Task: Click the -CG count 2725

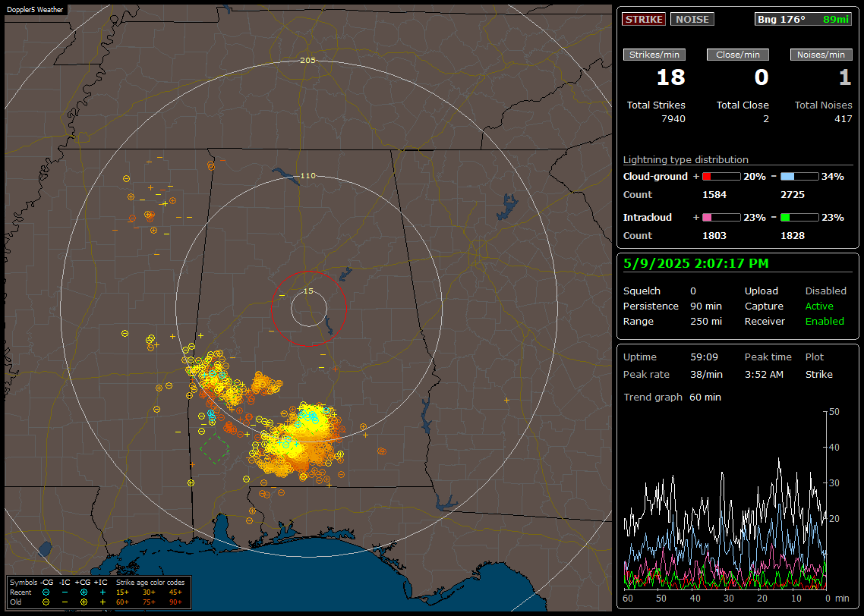Action: (793, 195)
